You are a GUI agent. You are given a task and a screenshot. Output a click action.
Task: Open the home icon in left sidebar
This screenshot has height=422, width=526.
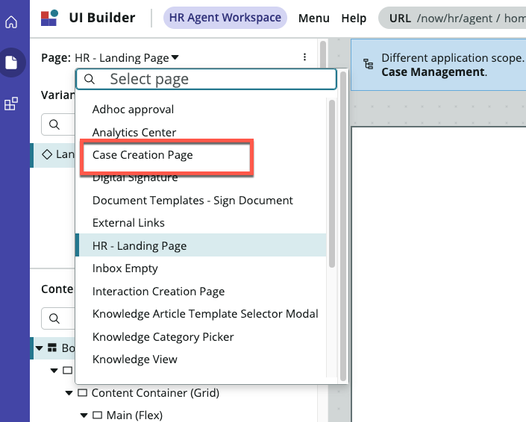pyautogui.click(x=11, y=22)
